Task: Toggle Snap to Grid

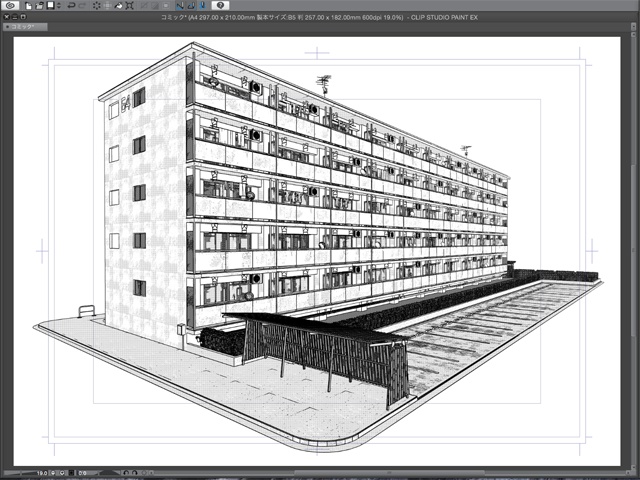Action: (x=202, y=6)
